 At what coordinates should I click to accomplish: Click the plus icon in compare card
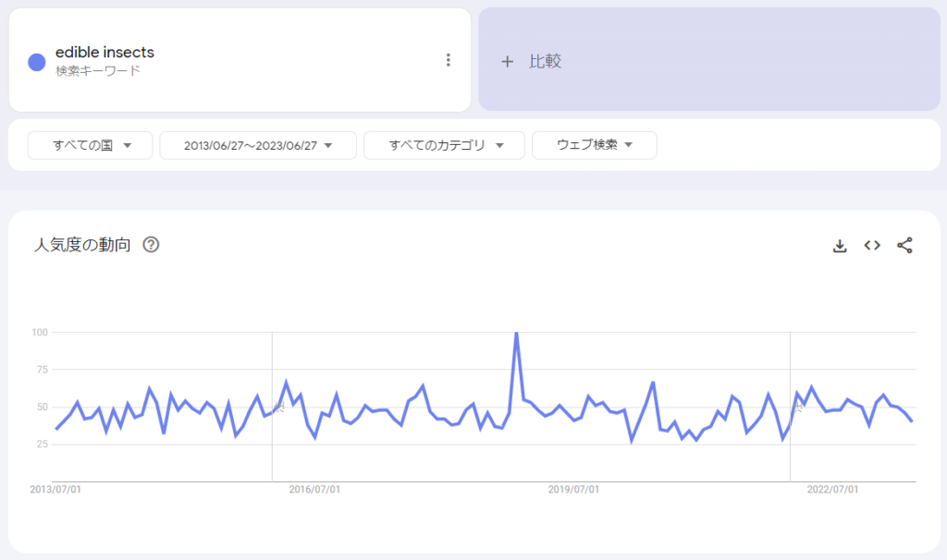pyautogui.click(x=507, y=62)
